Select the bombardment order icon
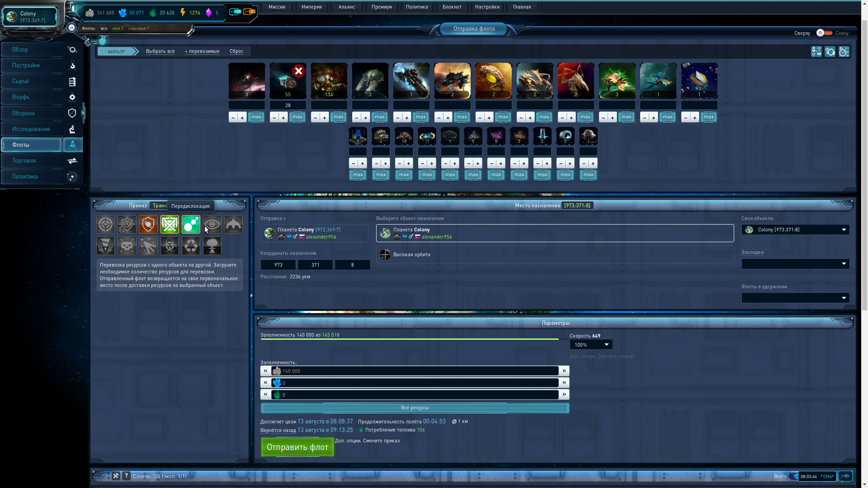Image resolution: width=868 pixels, height=488 pixels. [105, 246]
